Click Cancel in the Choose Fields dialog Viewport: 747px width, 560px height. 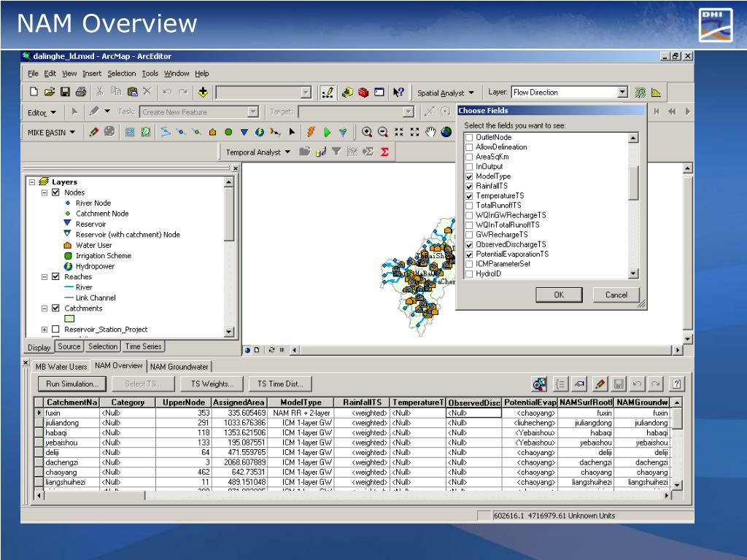click(616, 295)
